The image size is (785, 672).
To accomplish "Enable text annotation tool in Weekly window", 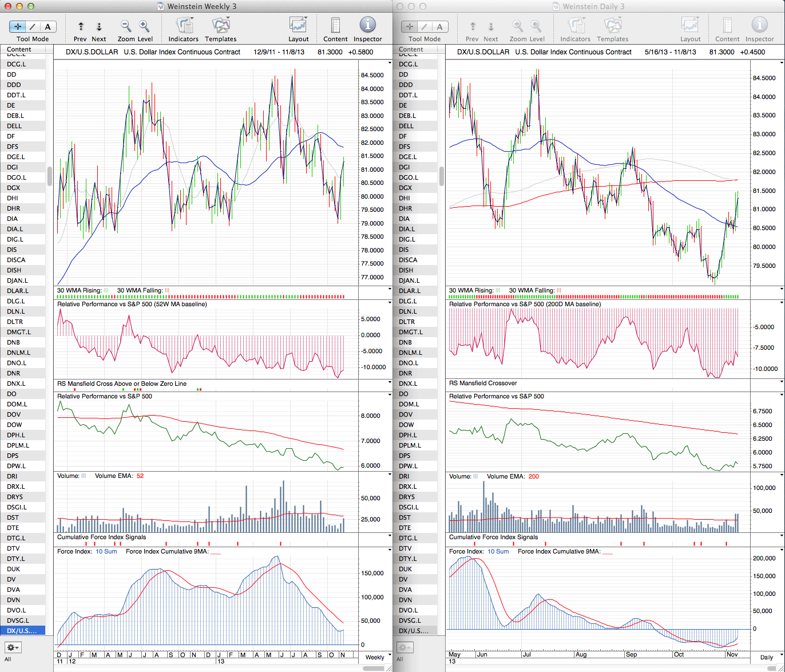I will [48, 27].
